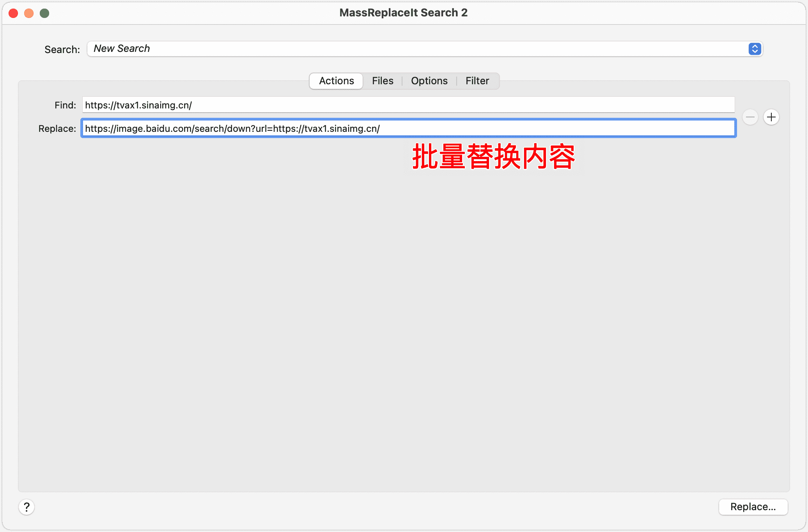This screenshot has width=808, height=532.
Task: Show the Filter tab
Action: pos(477,81)
